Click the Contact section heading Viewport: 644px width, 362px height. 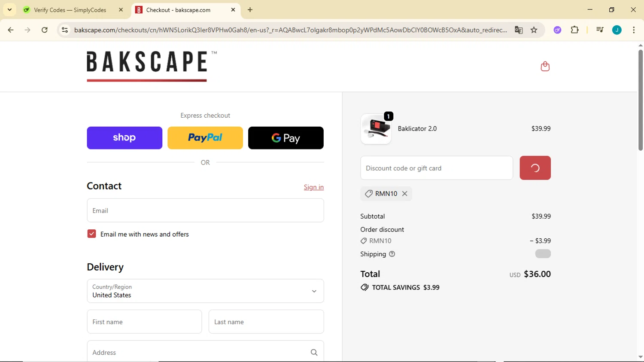[x=104, y=186]
